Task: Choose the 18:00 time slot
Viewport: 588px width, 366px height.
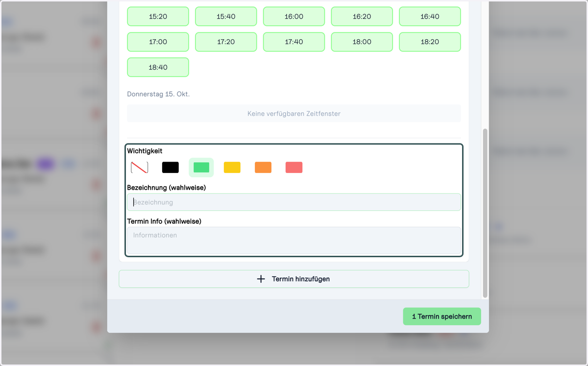Action: [x=362, y=42]
